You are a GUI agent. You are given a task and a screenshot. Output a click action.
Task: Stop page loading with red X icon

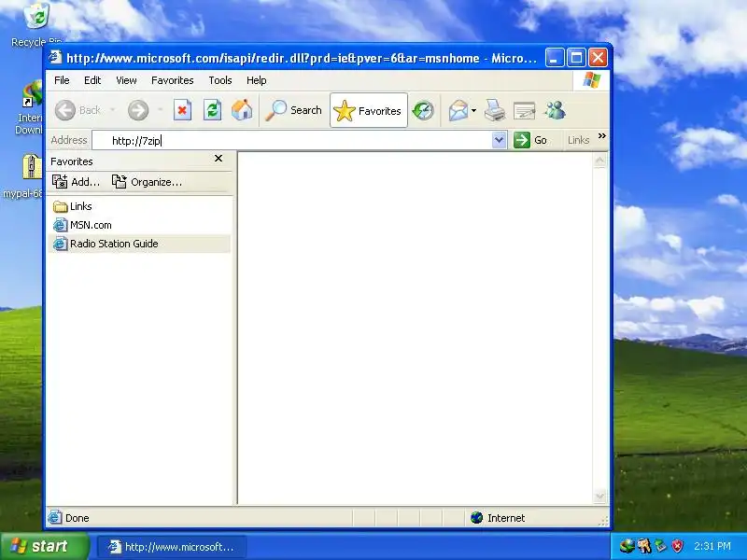click(x=182, y=110)
